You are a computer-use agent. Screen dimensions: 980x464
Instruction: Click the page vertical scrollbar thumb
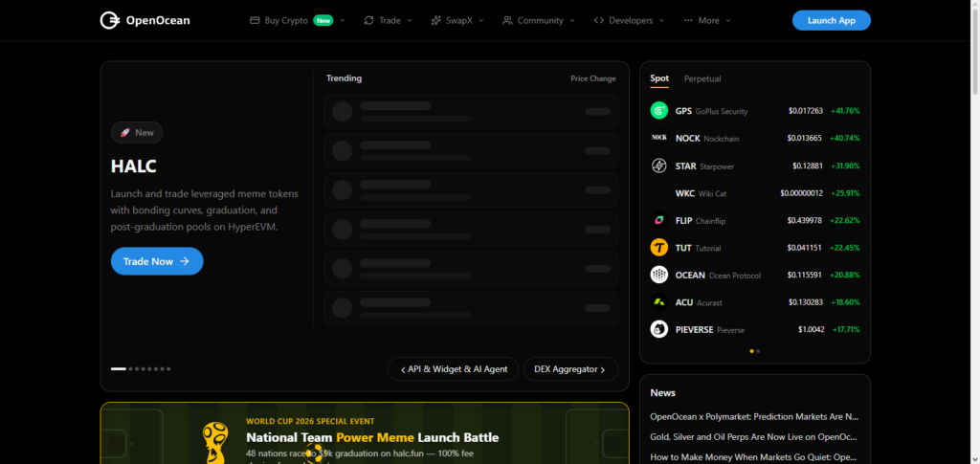tap(975, 53)
